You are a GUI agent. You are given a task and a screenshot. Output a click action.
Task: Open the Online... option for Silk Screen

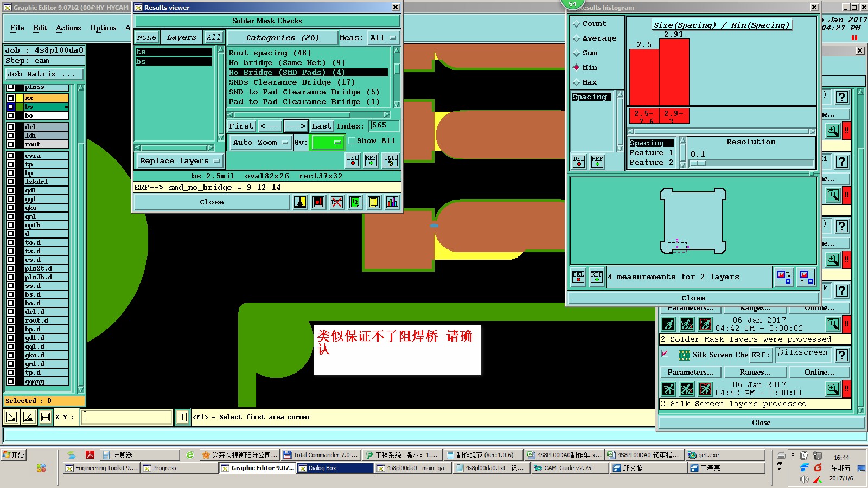click(x=819, y=373)
